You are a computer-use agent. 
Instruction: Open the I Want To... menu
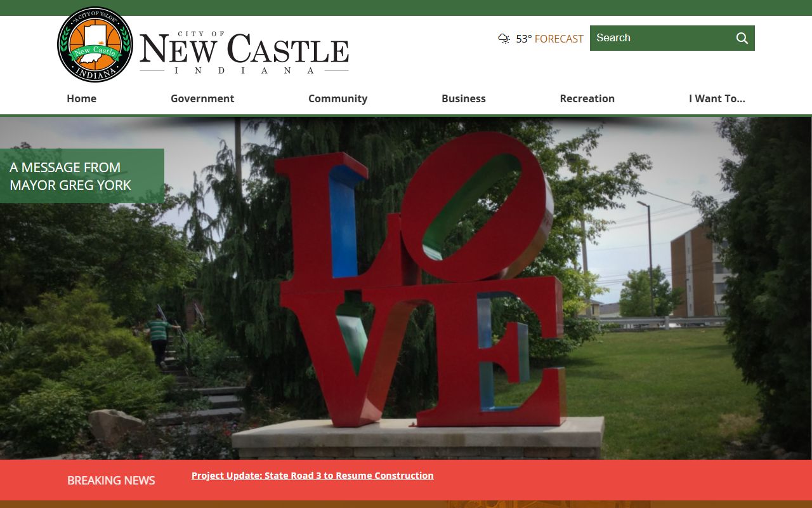pyautogui.click(x=717, y=98)
